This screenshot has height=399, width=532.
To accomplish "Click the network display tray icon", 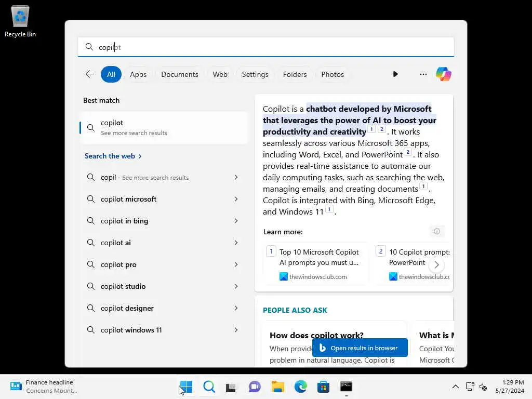I will click(470, 387).
